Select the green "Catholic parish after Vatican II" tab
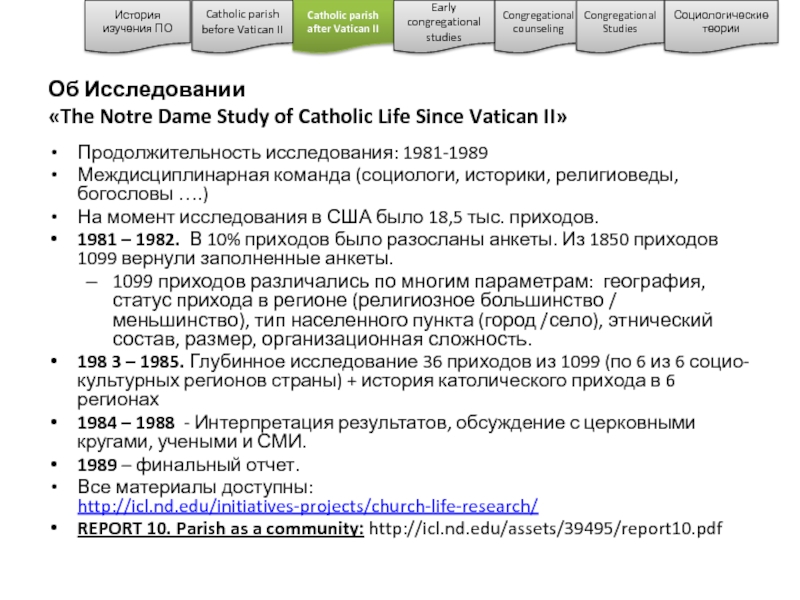This screenshot has height=600, width=800. click(342, 22)
